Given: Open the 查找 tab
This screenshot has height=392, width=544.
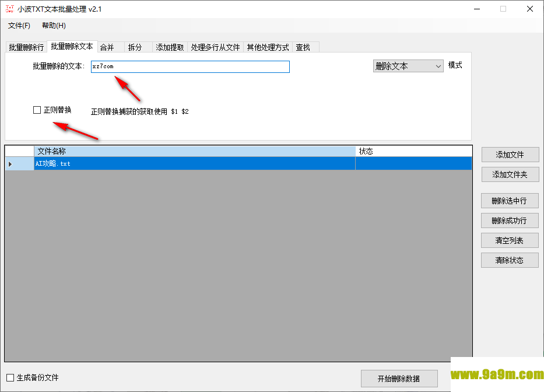Looking at the screenshot, I should (306, 47).
